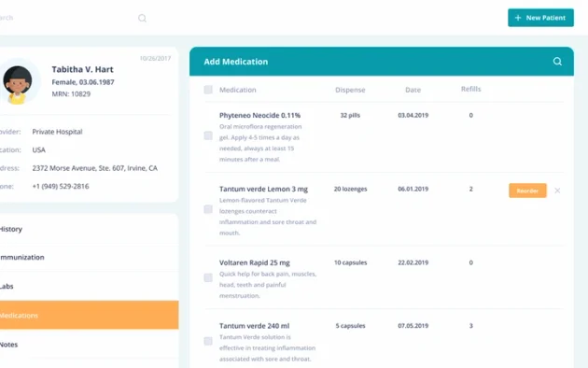Screen dimensions: 588x368
Task: Check the Tantum verde Lemon 3 mg checkbox
Action: coord(208,209)
